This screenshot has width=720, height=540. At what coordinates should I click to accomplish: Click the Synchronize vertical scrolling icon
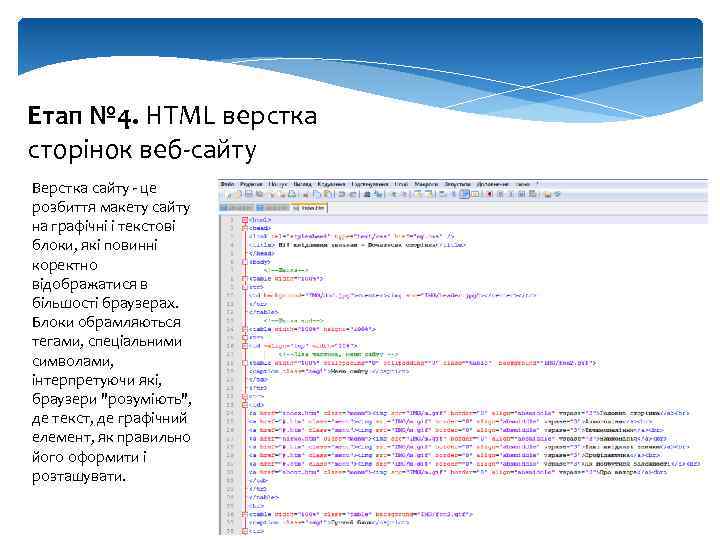(418, 195)
